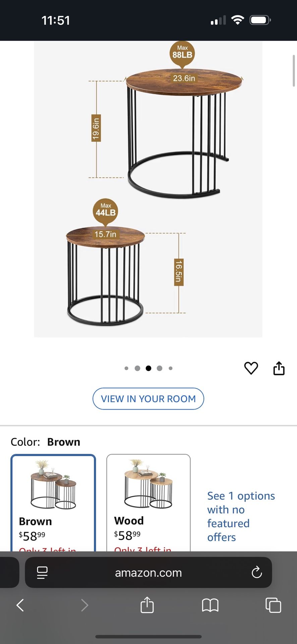Add item to wish list heart
This screenshot has height=644, width=297.
[251, 368]
